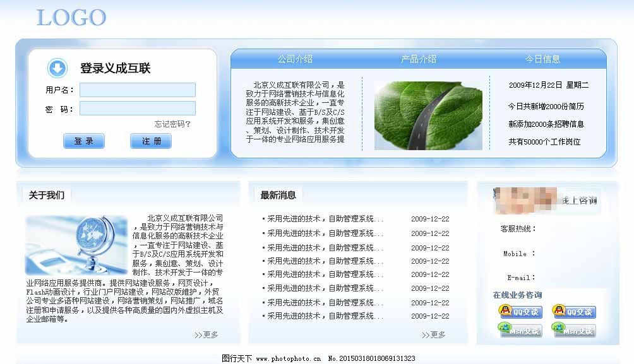Select the 今日共新增2000份简历 text
Screen dimensions: 634x364
pyautogui.click(x=546, y=106)
